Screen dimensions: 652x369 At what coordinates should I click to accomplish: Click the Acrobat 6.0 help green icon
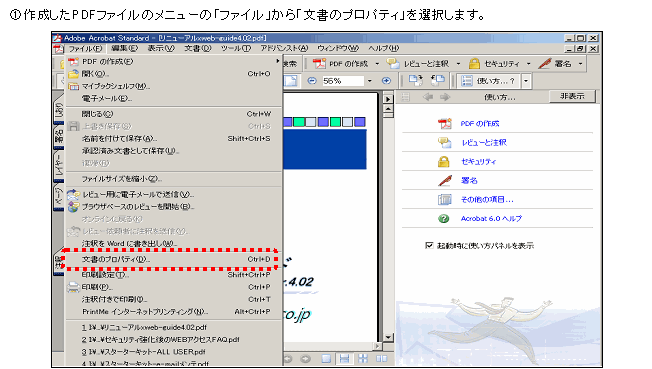(444, 218)
